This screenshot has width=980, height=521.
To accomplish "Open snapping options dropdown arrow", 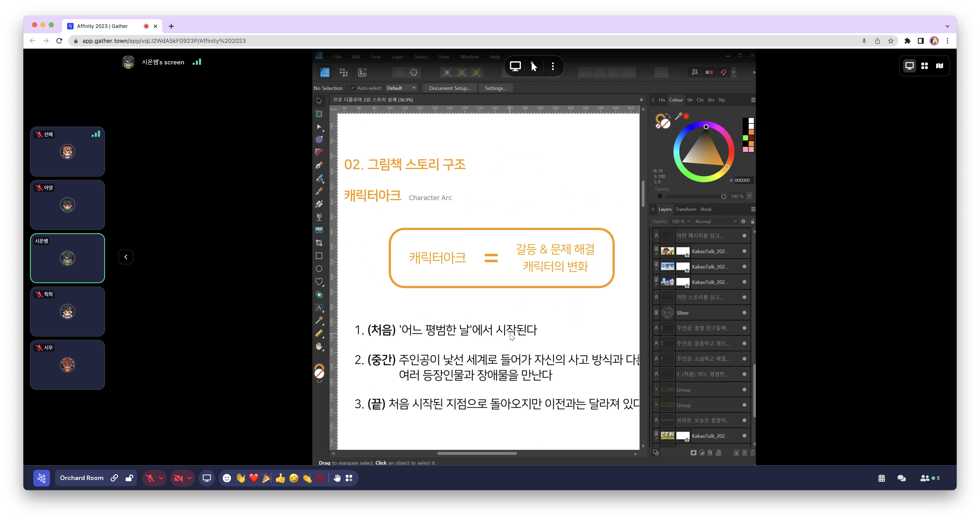I will 734,72.
